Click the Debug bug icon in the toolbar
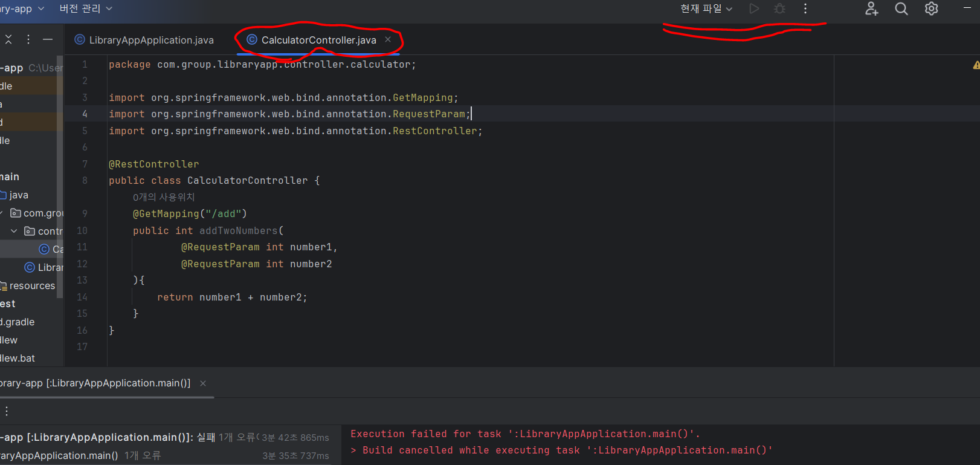Screen dimensions: 980x465 point(780,8)
